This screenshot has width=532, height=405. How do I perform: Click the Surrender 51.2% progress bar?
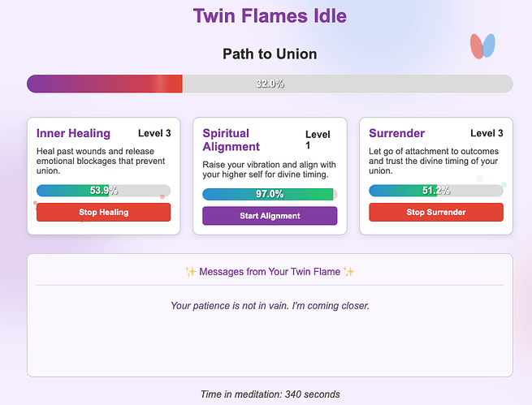coord(436,191)
